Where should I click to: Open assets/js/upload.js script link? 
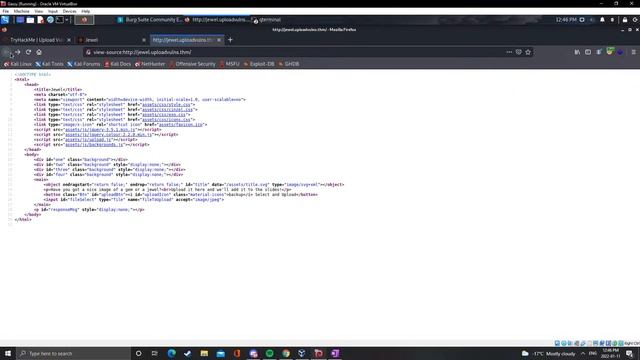click(x=88, y=140)
